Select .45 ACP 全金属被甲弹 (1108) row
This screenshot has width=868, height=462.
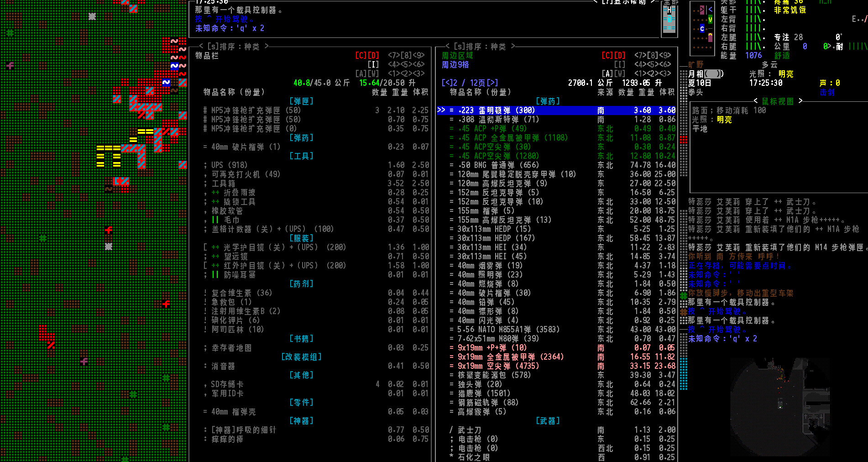(x=556, y=138)
